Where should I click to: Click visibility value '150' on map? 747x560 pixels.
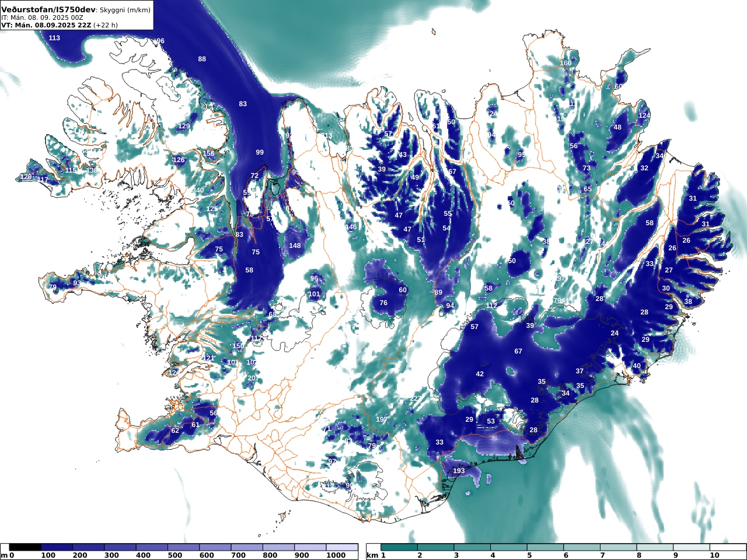(x=238, y=346)
